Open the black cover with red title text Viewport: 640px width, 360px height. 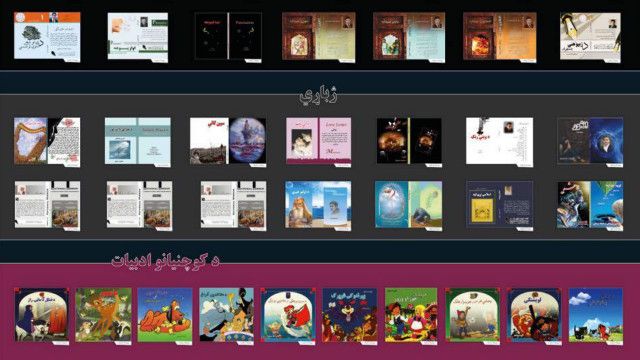click(x=228, y=37)
